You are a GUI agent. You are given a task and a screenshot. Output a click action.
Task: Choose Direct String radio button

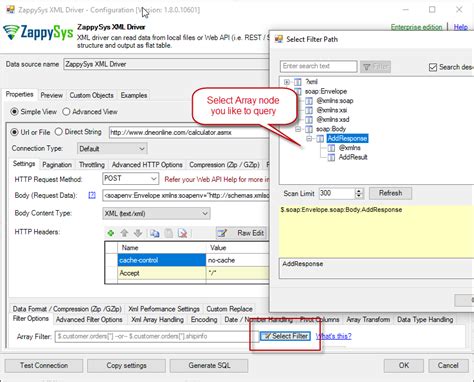pos(59,132)
